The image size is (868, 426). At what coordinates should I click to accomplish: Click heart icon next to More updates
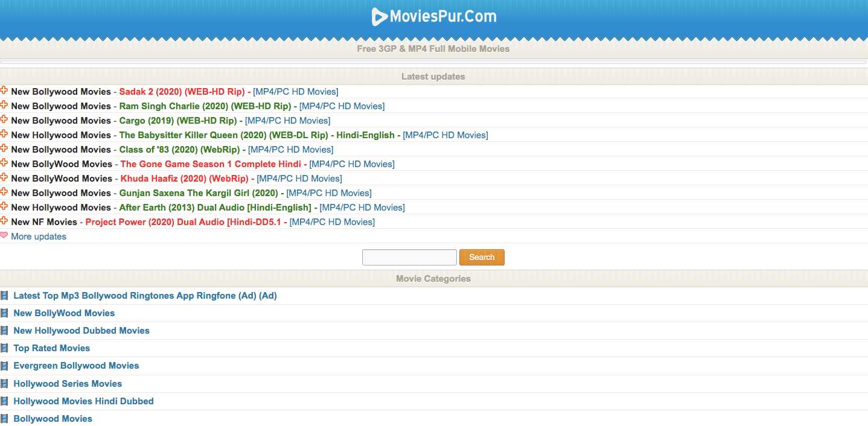pos(4,235)
